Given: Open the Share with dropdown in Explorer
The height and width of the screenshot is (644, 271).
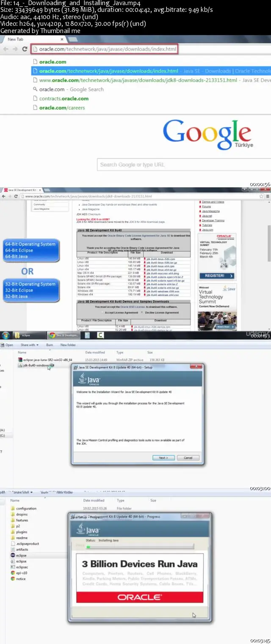Looking at the screenshot, I should click(x=30, y=345).
